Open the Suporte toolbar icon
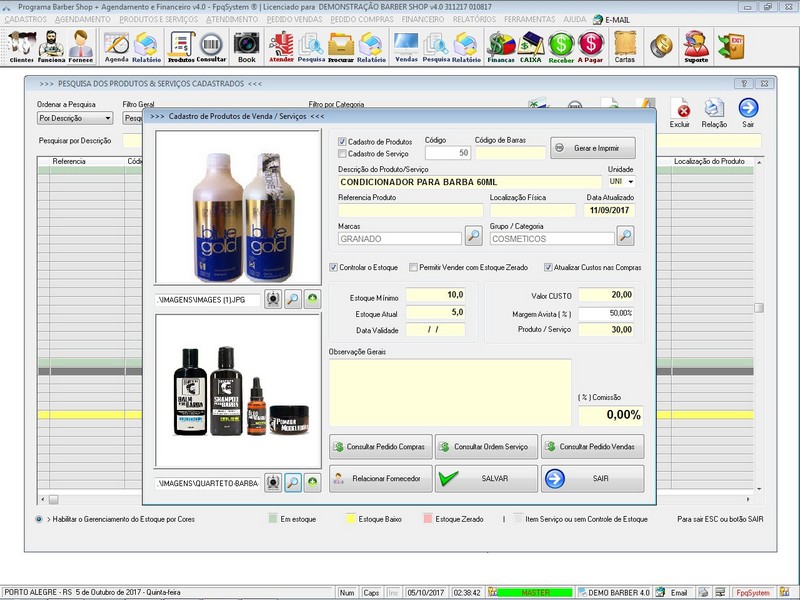Image resolution: width=800 pixels, height=600 pixels. click(x=696, y=46)
